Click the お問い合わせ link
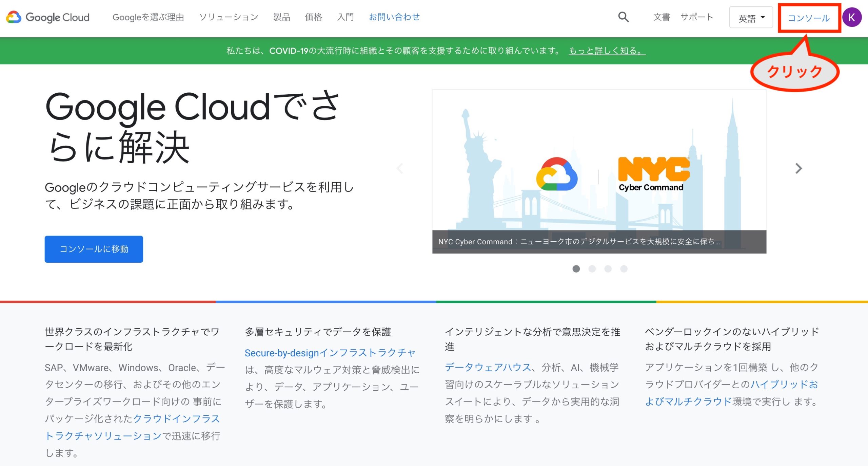 pyautogui.click(x=394, y=17)
